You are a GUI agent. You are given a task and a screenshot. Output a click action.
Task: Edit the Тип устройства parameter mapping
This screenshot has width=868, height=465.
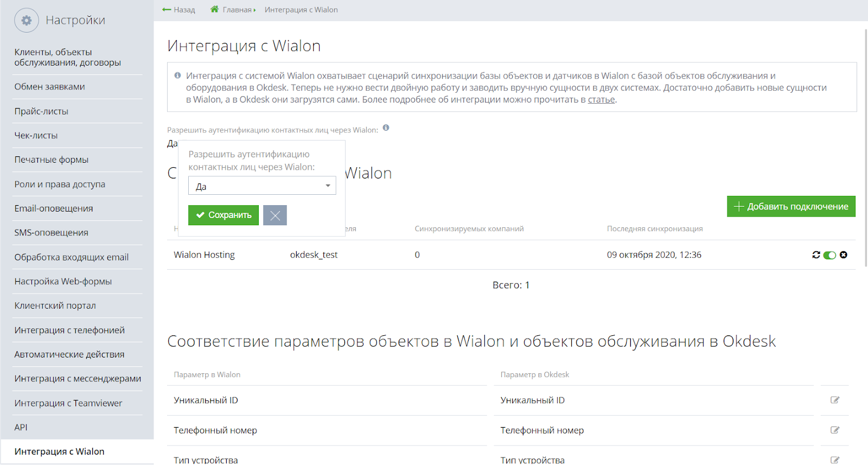tap(835, 460)
